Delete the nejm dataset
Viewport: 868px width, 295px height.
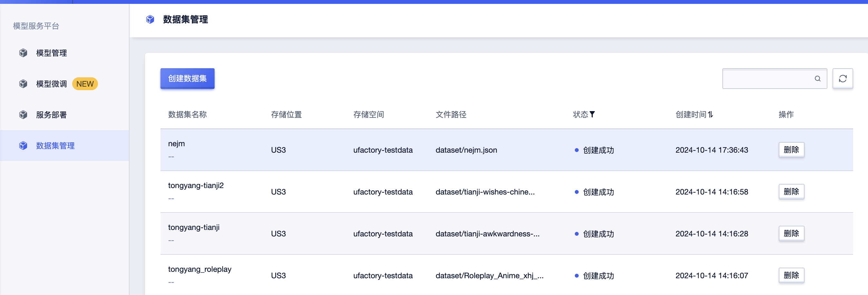point(792,149)
